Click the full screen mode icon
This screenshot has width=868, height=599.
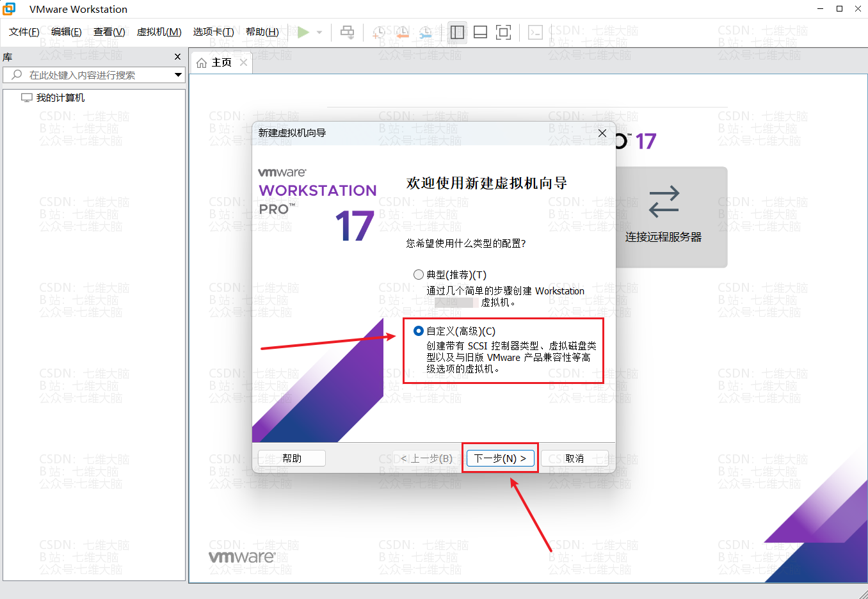pos(504,32)
